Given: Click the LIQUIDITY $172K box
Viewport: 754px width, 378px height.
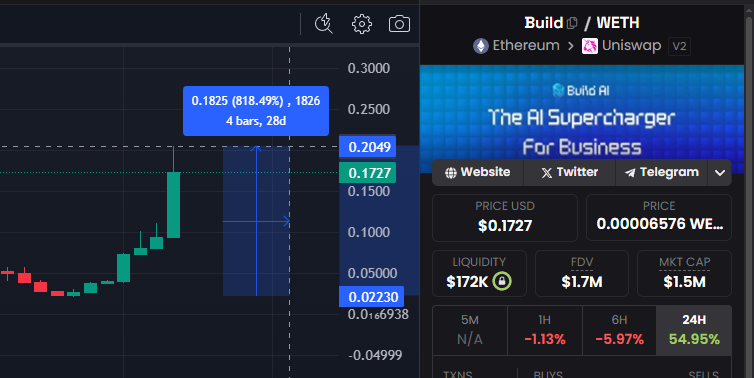Looking at the screenshot, I should (x=479, y=273).
